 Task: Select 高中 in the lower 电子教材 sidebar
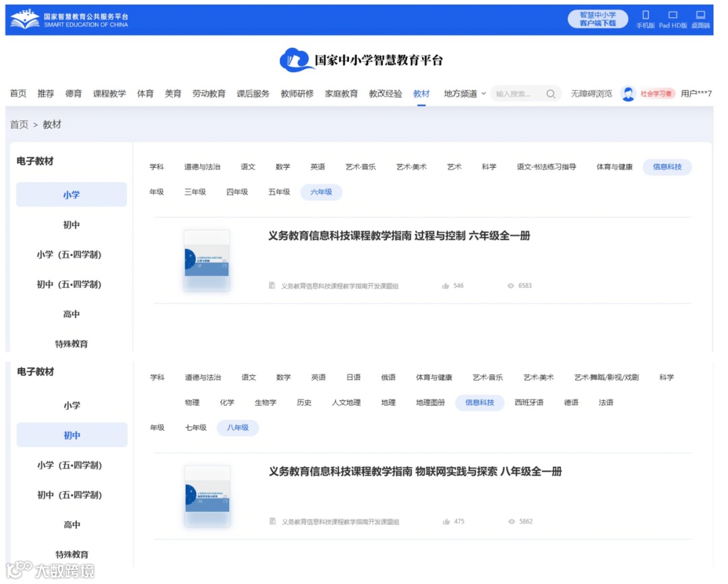[x=72, y=525]
